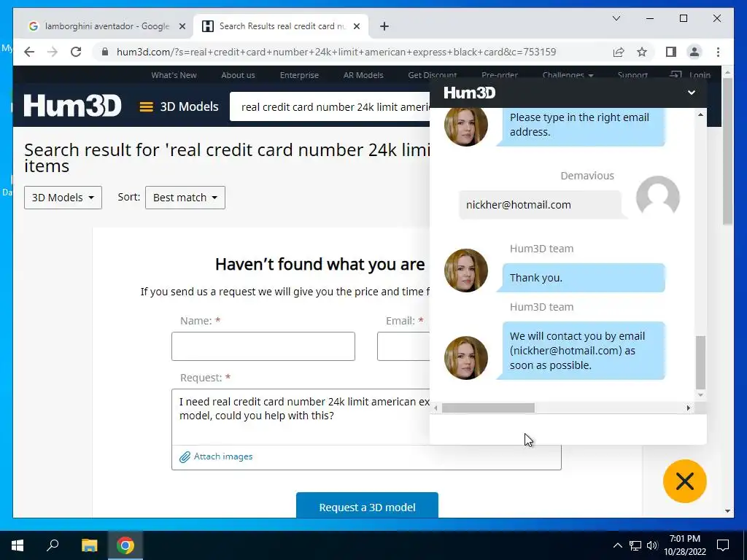
Task: Go to Enterprise section
Action: click(299, 75)
